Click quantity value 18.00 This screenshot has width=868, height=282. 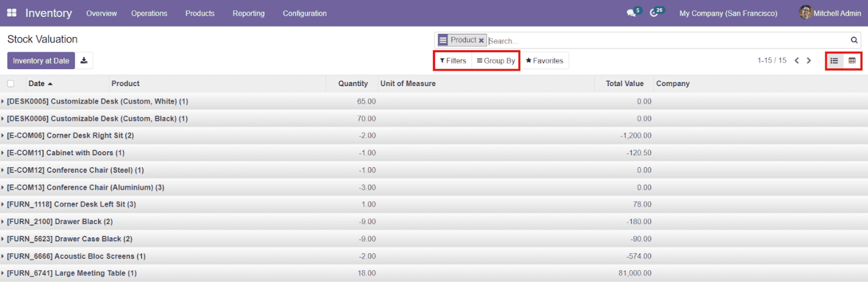point(366,273)
